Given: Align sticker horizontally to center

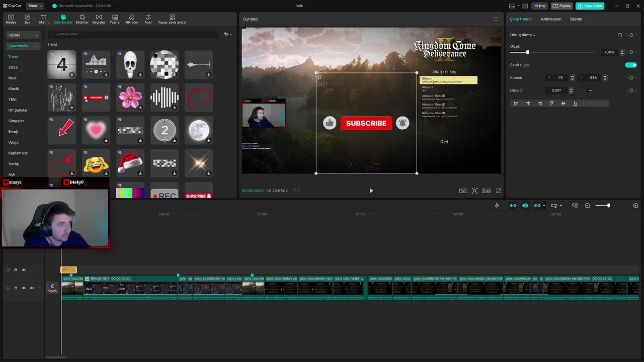Looking at the screenshot, I should pos(528,103).
